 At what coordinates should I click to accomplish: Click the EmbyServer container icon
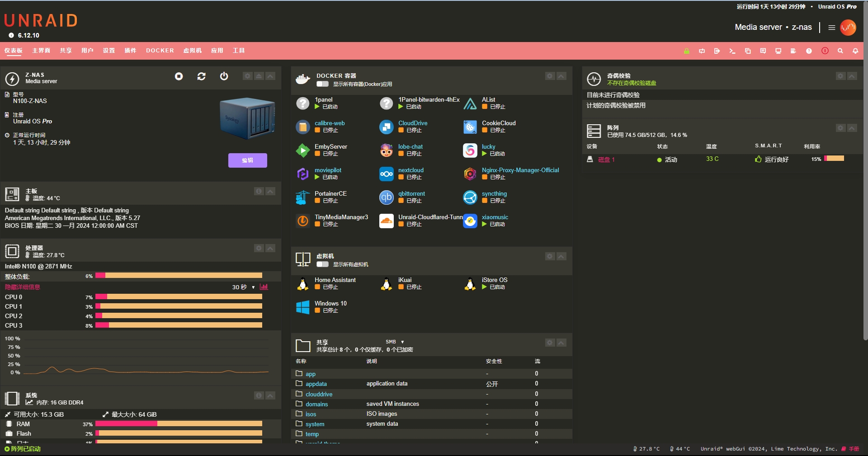pos(302,150)
